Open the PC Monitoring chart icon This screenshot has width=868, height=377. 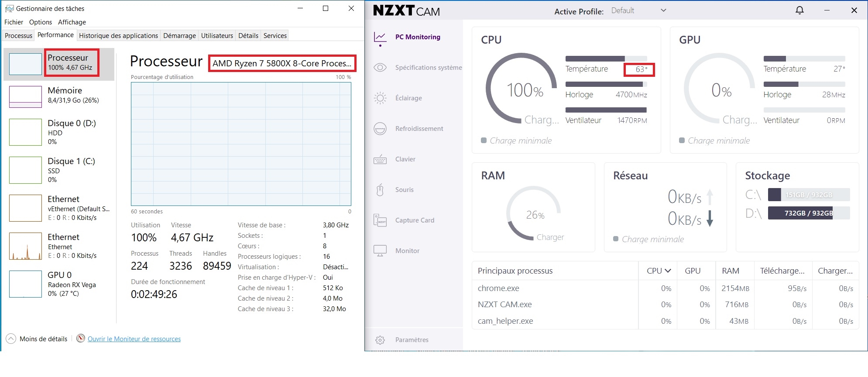click(x=380, y=38)
